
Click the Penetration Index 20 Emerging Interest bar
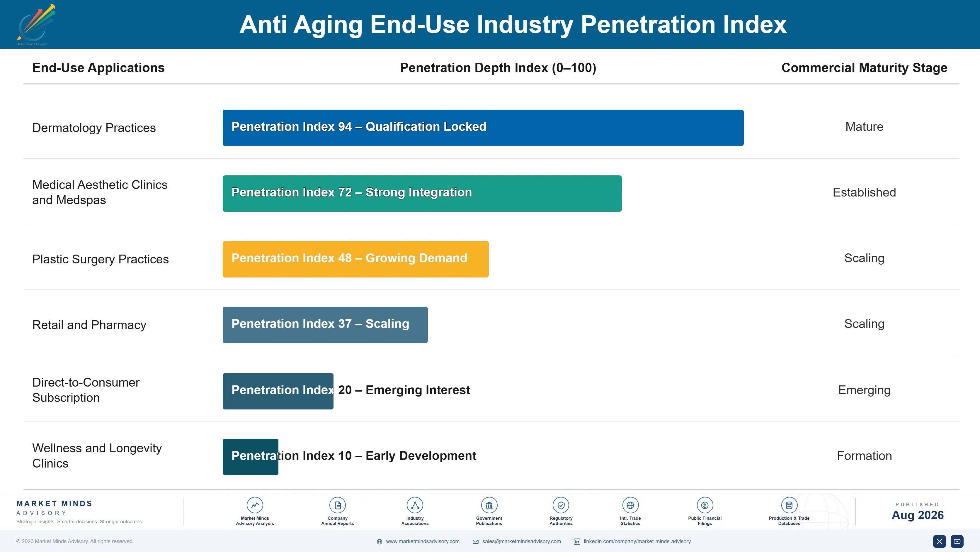point(278,391)
